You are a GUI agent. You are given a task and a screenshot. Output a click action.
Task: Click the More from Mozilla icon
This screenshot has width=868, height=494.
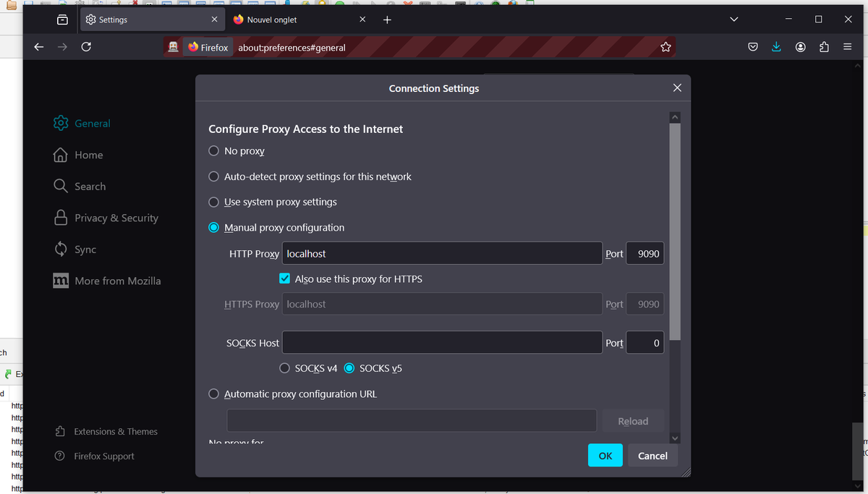coord(61,281)
